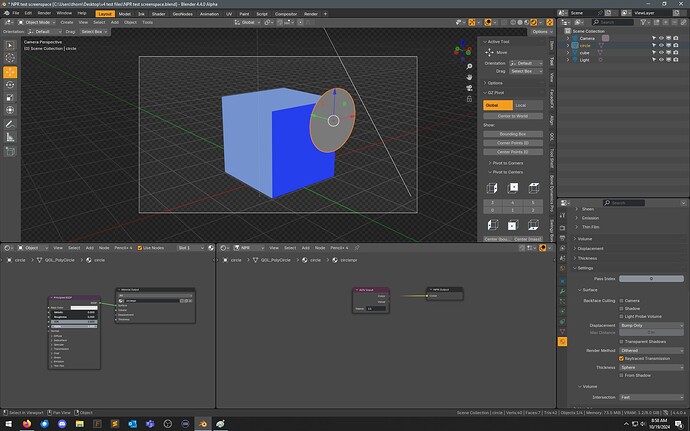The width and height of the screenshot is (690, 431).
Task: Open the Material properties tab icon
Action: (x=562, y=342)
